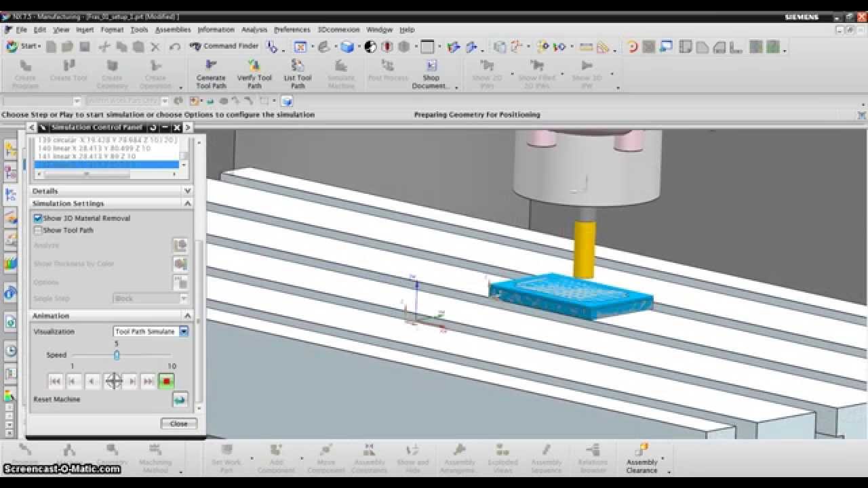
Task: Skip to next operation
Action: (149, 381)
